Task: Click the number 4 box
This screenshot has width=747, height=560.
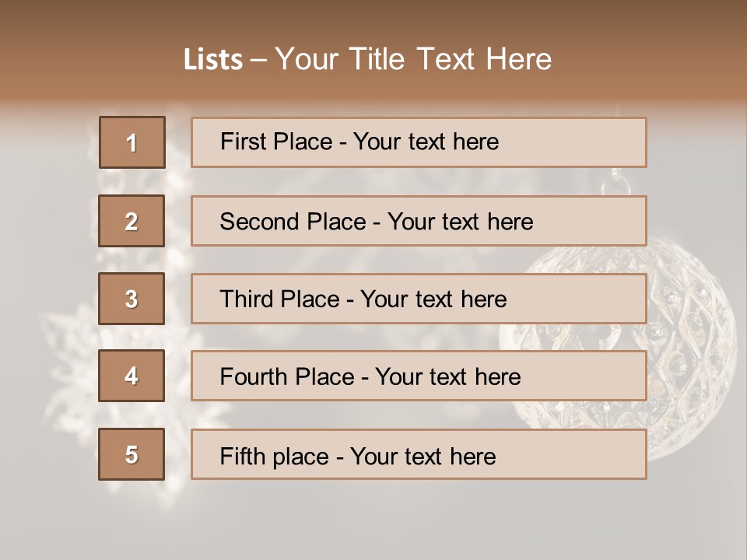Action: click(x=132, y=376)
